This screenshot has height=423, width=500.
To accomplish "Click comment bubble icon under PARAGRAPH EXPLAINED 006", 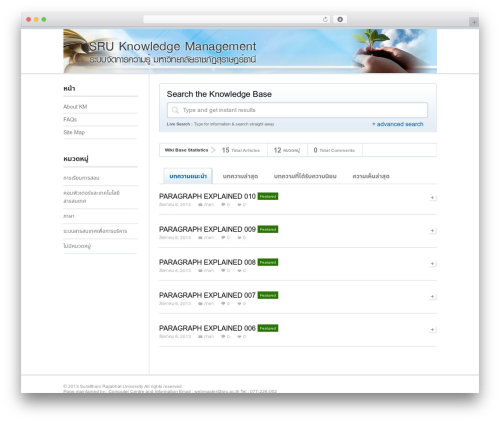I will [x=223, y=337].
